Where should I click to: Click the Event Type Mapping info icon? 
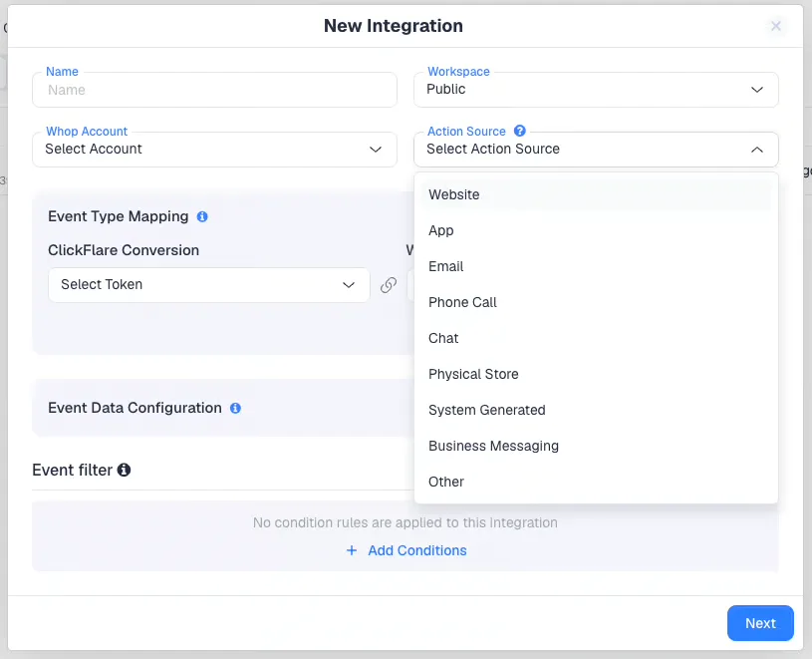click(x=202, y=216)
